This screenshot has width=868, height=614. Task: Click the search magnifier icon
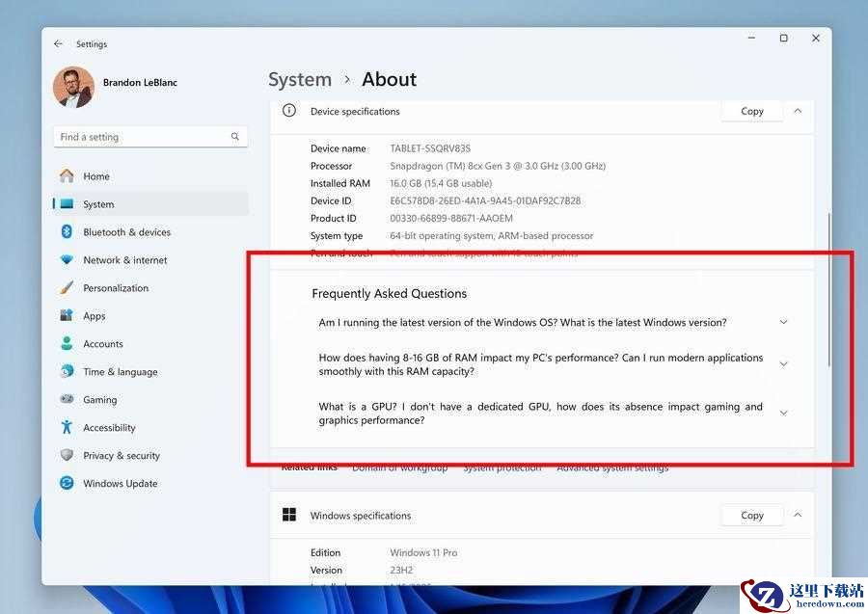(x=235, y=136)
